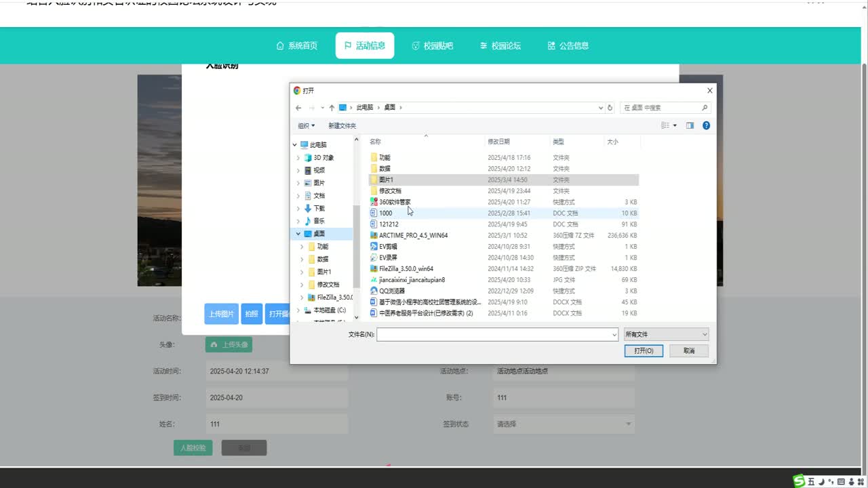Toggle the preview pane icon
The width and height of the screenshot is (868, 488).
click(x=690, y=125)
